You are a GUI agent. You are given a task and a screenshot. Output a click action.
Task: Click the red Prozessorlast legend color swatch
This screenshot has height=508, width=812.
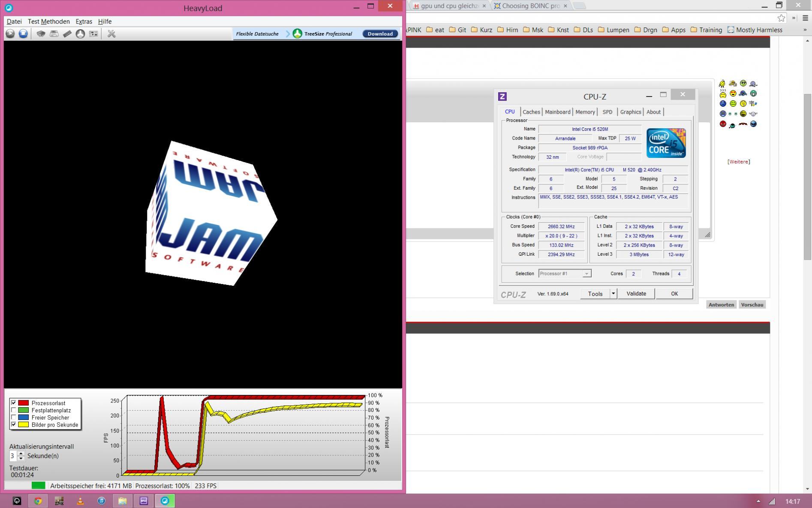[x=24, y=403]
